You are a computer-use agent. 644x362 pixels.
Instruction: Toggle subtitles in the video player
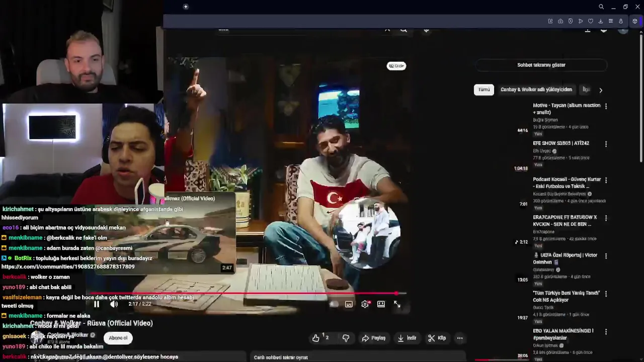(349, 304)
